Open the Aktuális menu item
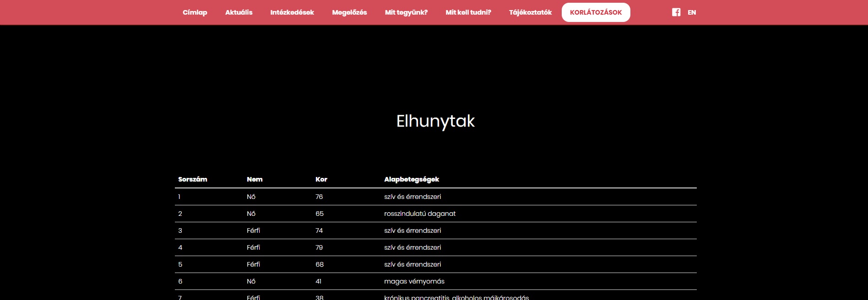The height and width of the screenshot is (300, 868). (239, 12)
